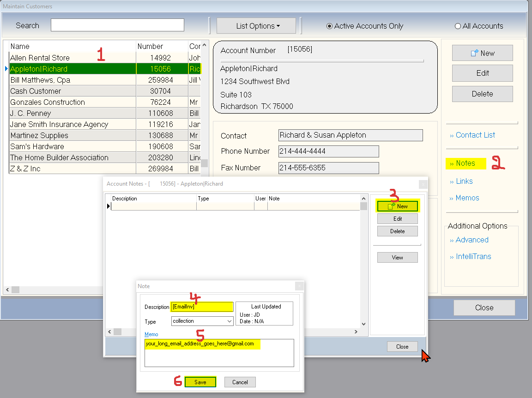Select All Accounts radio button
This screenshot has width=532, height=398.
[x=458, y=26]
